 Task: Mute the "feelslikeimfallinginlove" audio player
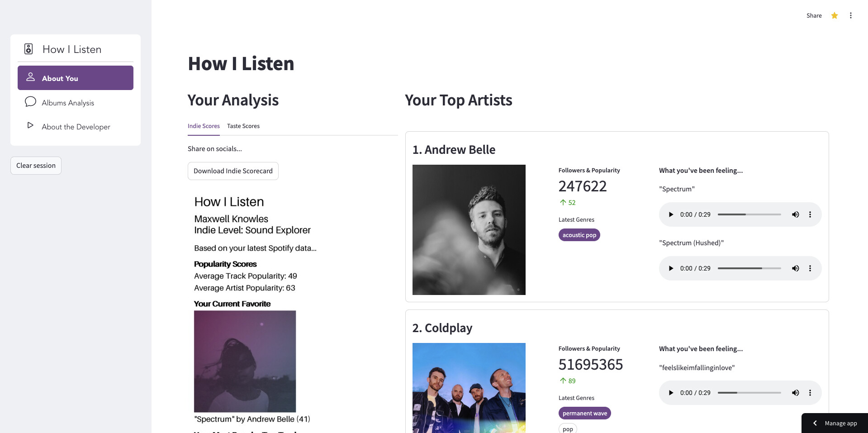[795, 393]
